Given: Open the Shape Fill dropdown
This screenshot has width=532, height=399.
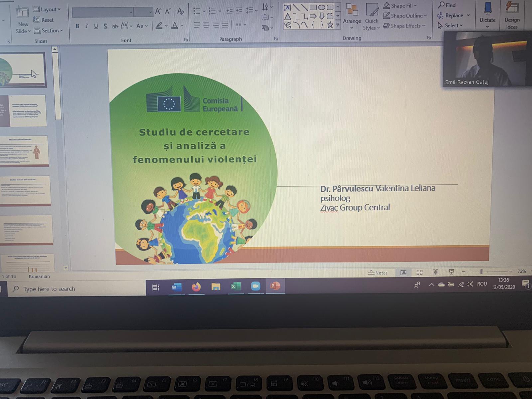Looking at the screenshot, I should pos(401,6).
